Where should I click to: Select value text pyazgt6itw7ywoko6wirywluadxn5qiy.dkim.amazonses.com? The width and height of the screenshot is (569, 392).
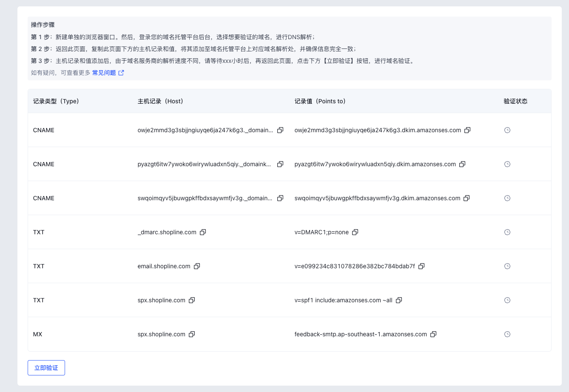[375, 164]
